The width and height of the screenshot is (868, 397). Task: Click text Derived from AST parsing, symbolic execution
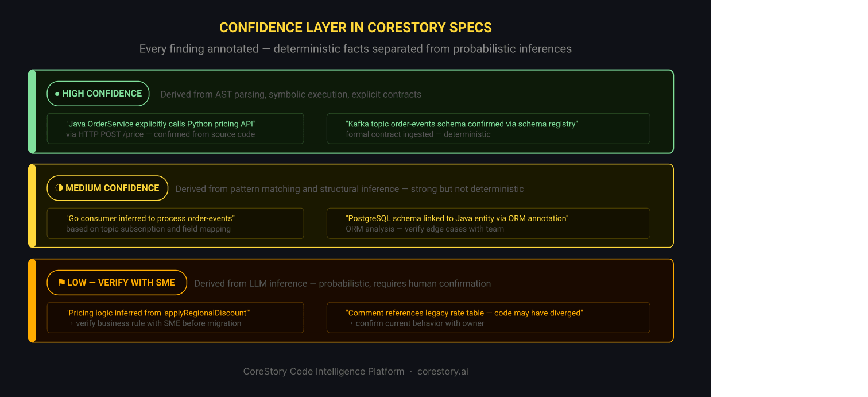290,94
